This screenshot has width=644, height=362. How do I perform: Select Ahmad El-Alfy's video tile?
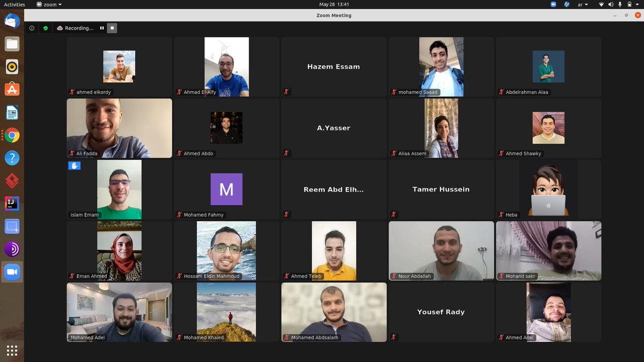pos(226,67)
